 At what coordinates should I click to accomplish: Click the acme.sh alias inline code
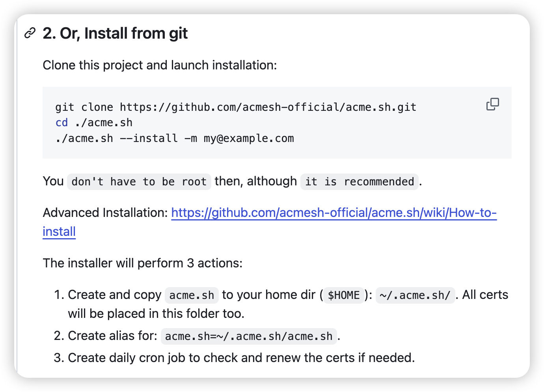(x=249, y=336)
